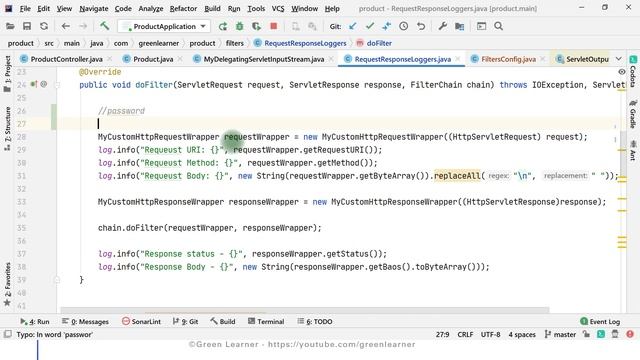Synchronize files with the refresh icon

coord(44,27)
